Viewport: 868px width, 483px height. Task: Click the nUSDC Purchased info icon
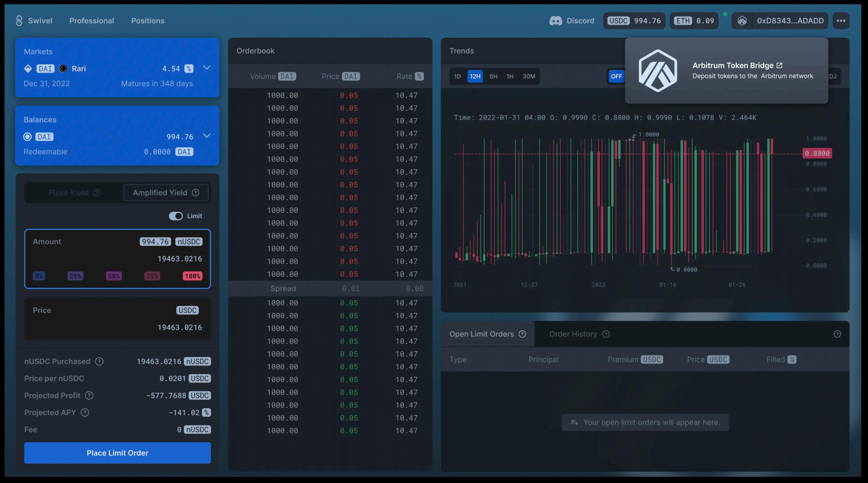[x=99, y=361]
